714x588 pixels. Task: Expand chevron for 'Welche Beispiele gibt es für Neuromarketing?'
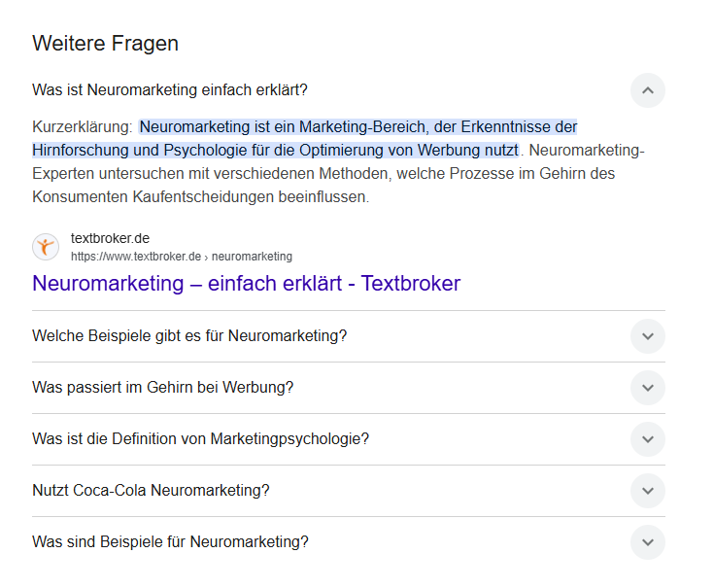[648, 336]
